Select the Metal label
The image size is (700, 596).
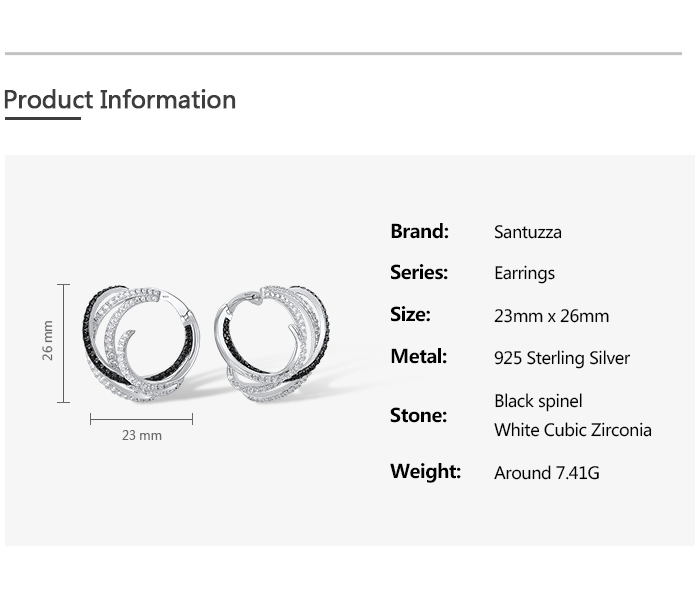coord(418,356)
